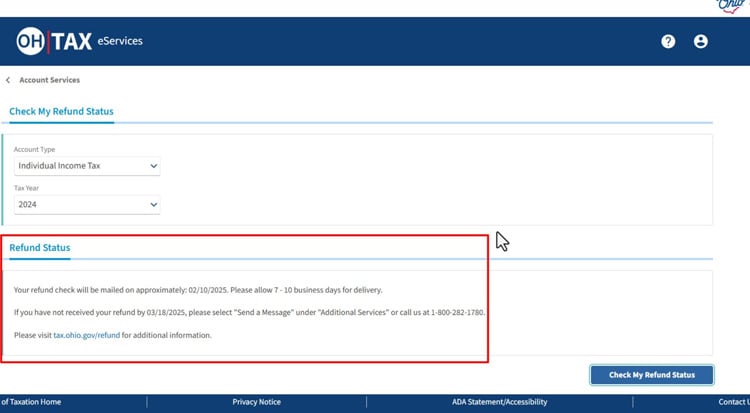Click the Ohio state logo at top right
The image size is (750, 413).
coord(734,5)
